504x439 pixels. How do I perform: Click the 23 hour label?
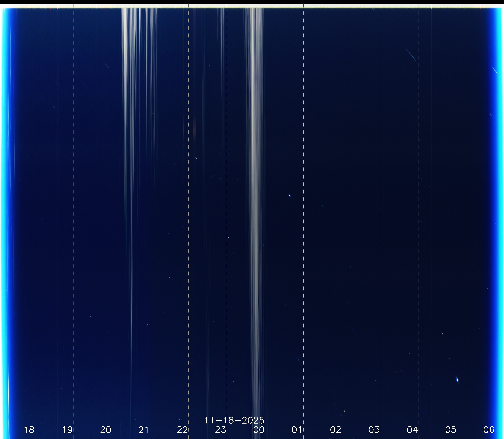(221, 430)
